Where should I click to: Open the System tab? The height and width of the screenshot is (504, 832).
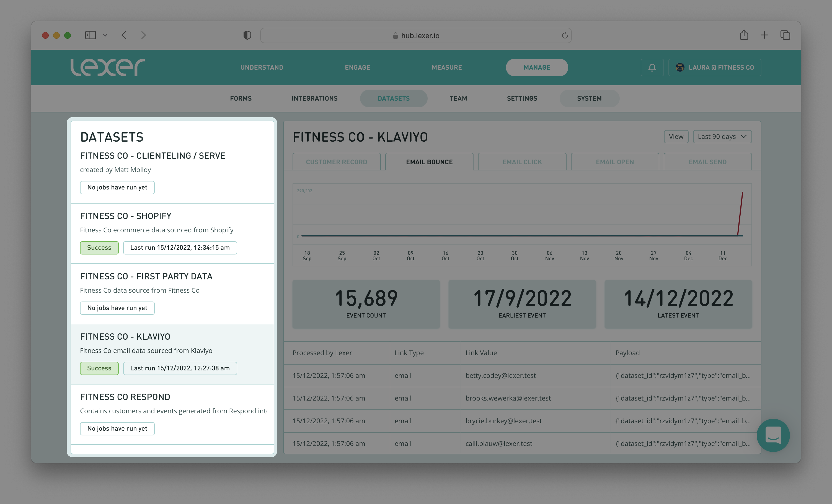tap(589, 98)
